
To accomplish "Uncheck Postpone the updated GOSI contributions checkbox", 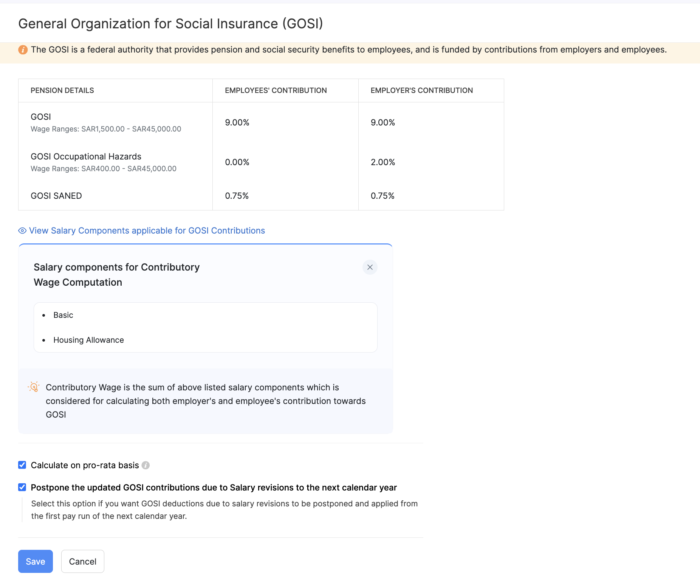I will [x=22, y=487].
